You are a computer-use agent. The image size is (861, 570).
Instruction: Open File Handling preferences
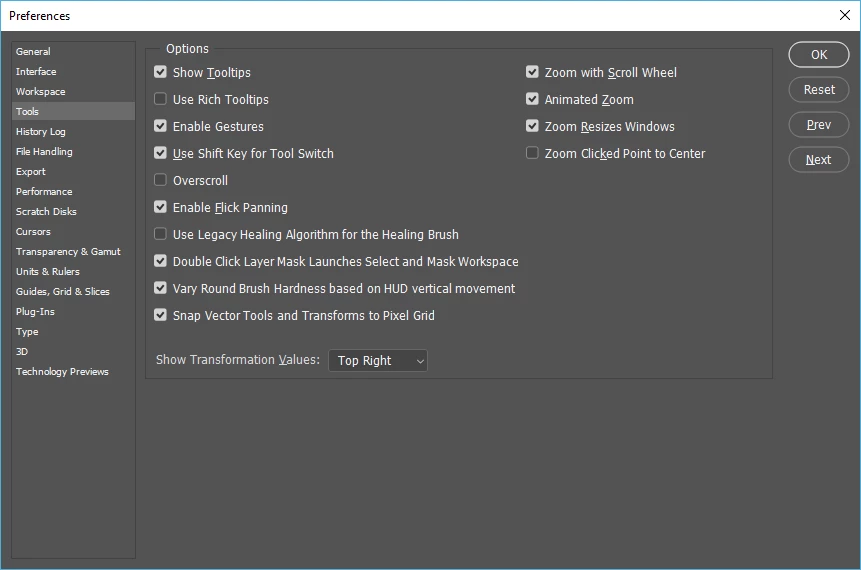73,151
